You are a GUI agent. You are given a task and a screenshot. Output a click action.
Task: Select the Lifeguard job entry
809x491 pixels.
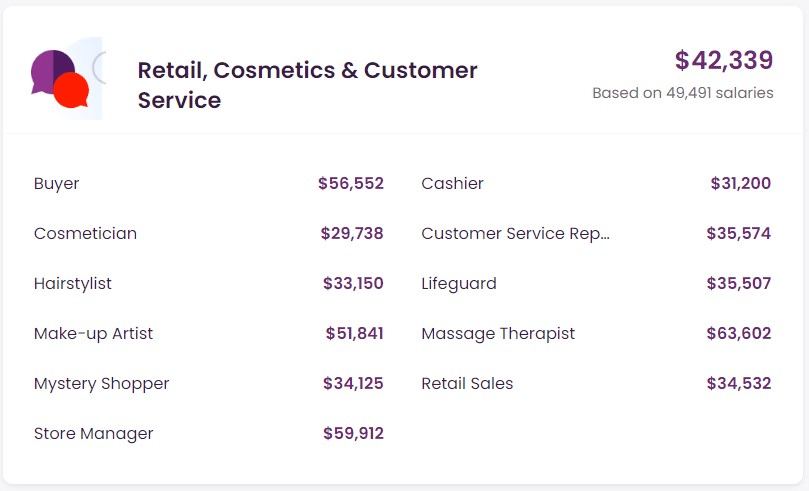point(459,283)
